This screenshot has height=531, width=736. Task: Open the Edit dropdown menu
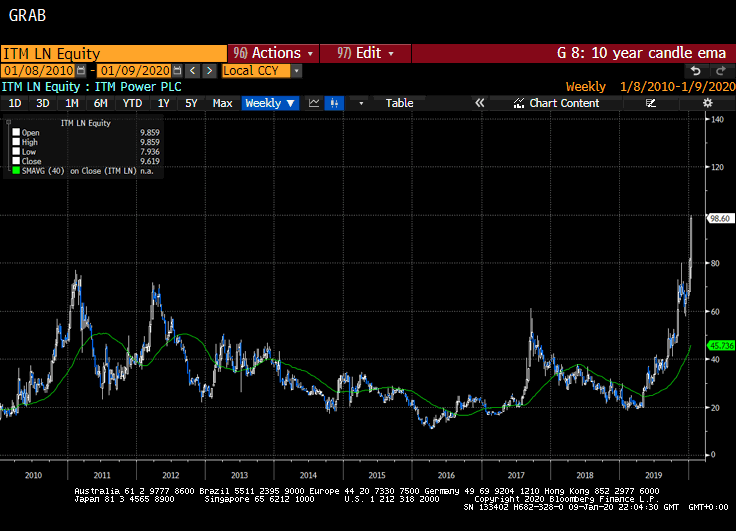[365, 53]
